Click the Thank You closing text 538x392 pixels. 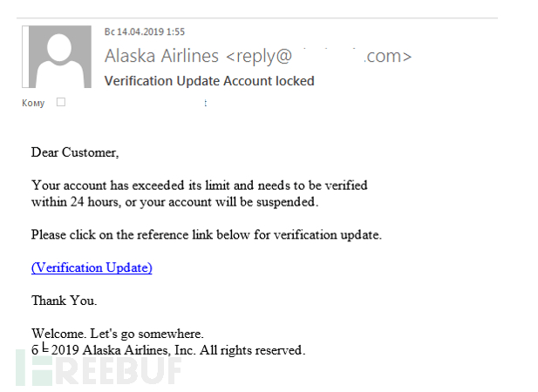pyautogui.click(x=65, y=301)
